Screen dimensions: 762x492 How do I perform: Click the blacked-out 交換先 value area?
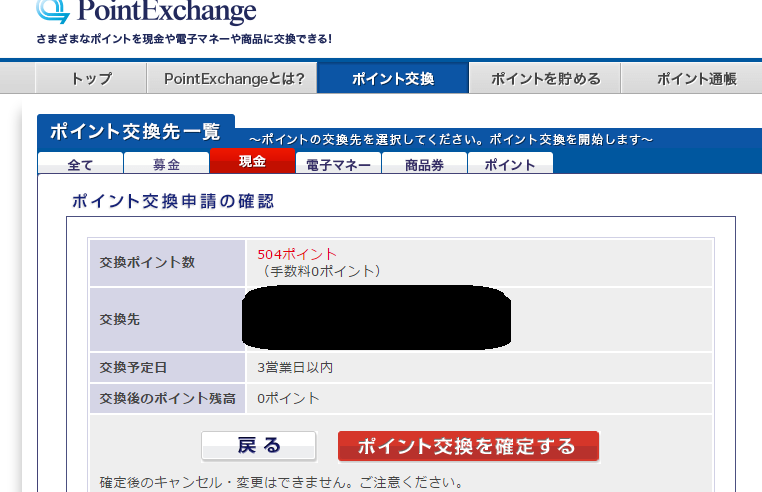378,317
